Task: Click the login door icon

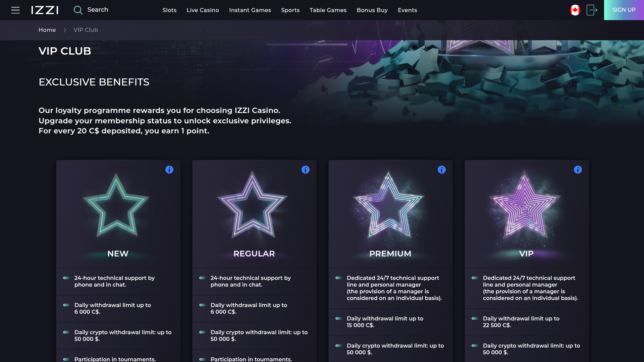Action: coord(592,10)
